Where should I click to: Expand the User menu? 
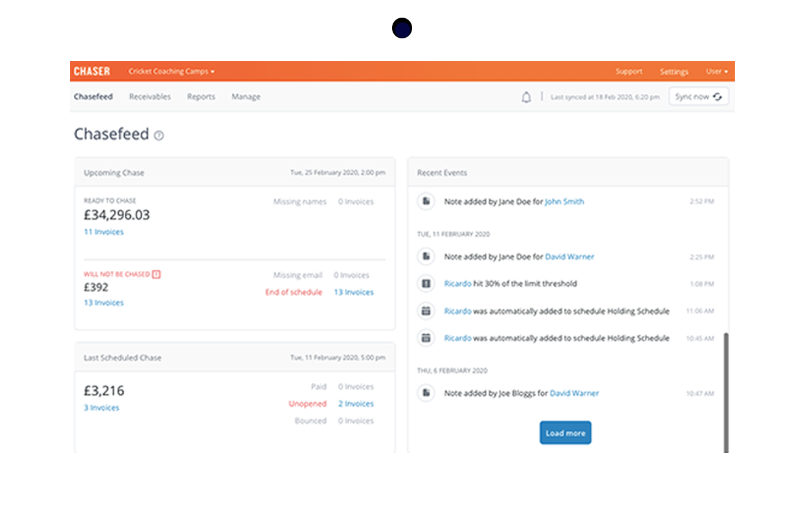[717, 71]
